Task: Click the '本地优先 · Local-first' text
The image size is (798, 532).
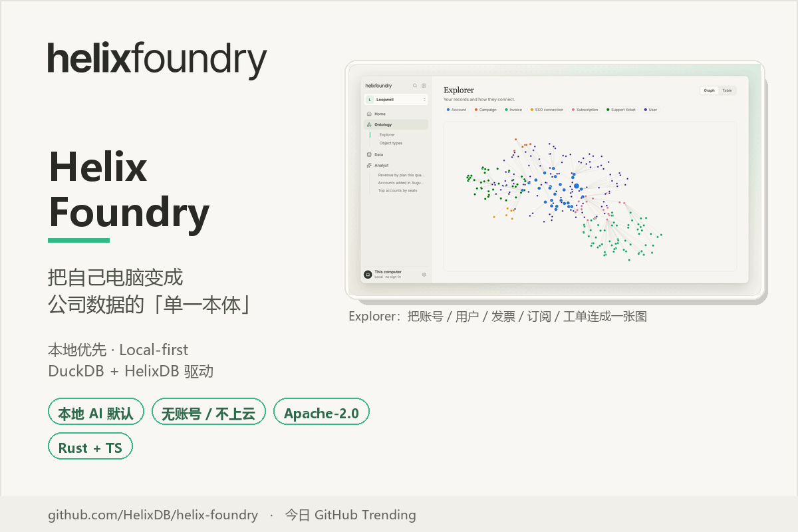Action: pyautogui.click(x=118, y=350)
